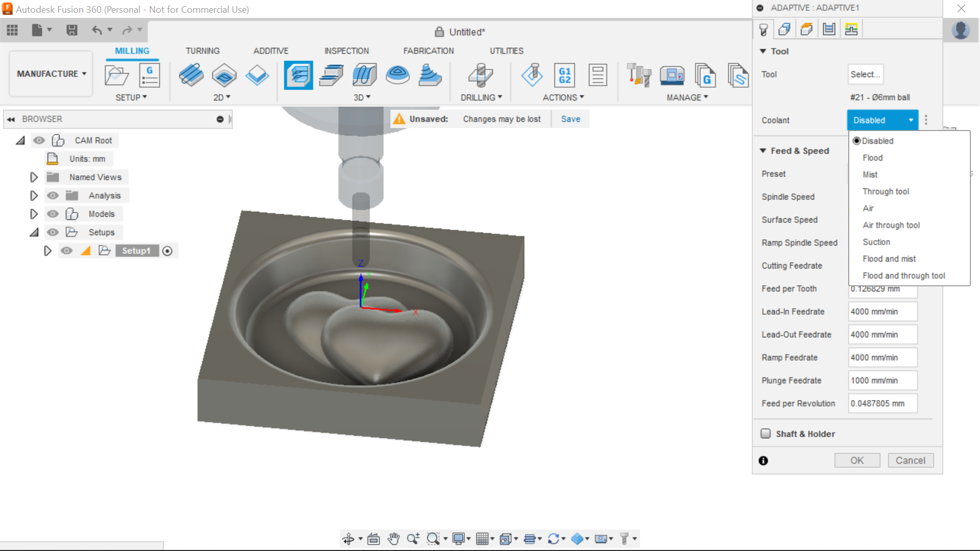Viewport: 980px width, 551px height.
Task: Select the Pan tool in navigation bar
Action: click(394, 538)
